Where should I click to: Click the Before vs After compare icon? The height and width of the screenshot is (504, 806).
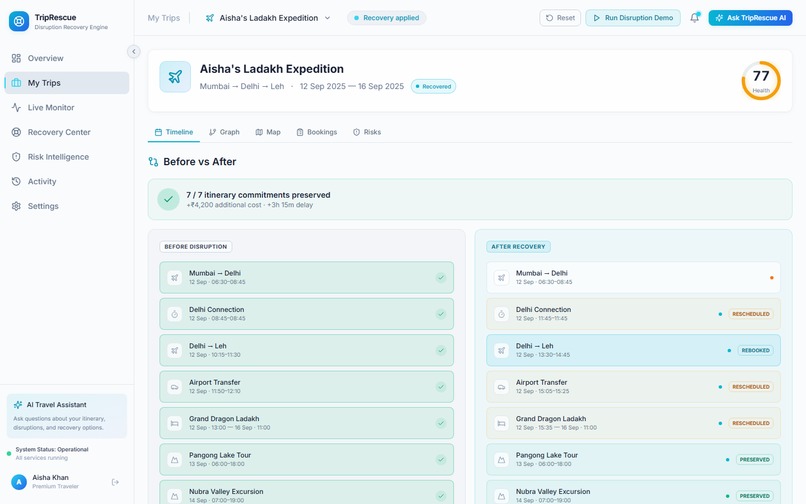[153, 161]
